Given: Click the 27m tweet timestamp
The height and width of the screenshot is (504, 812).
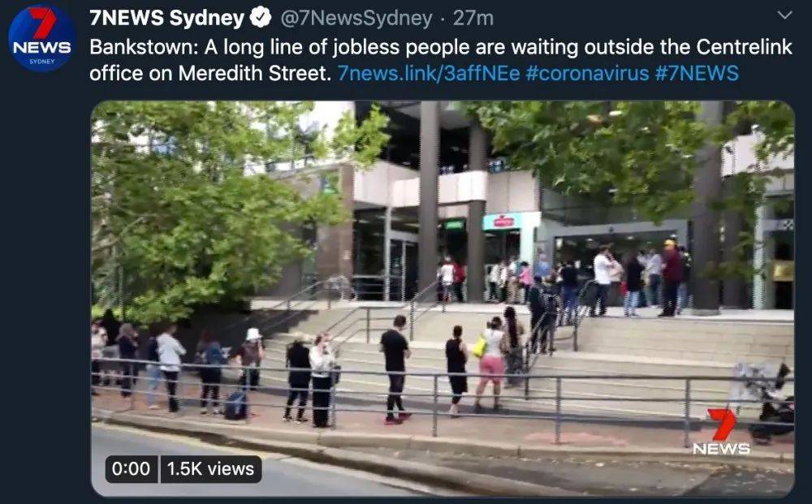Looking at the screenshot, I should tap(473, 18).
